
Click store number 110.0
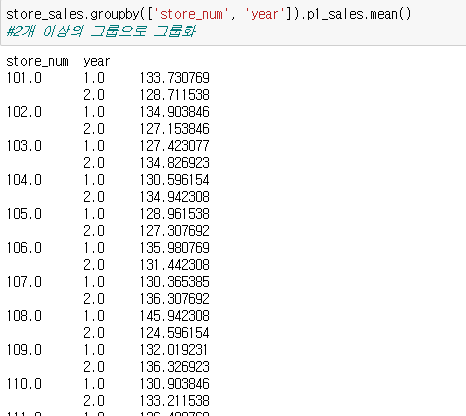[24, 384]
